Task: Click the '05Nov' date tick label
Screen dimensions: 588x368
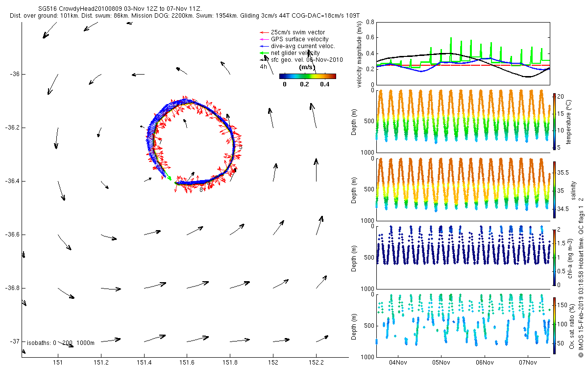Action: tap(441, 363)
